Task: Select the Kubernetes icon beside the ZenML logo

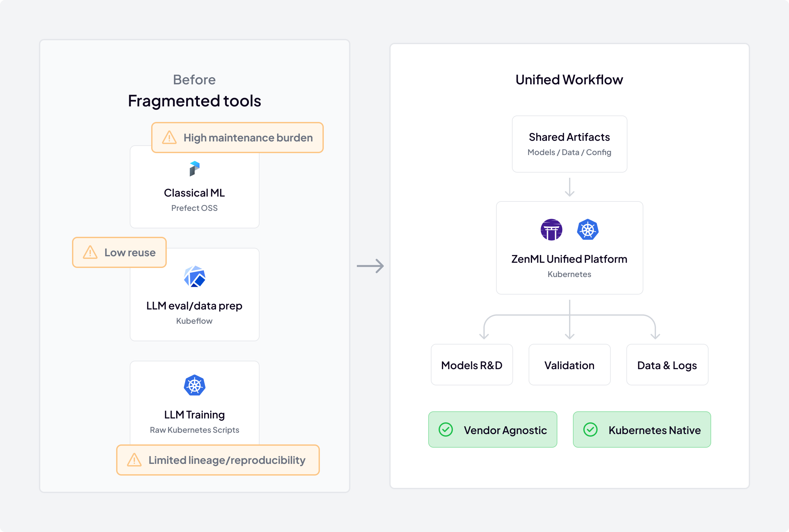Action: (588, 229)
